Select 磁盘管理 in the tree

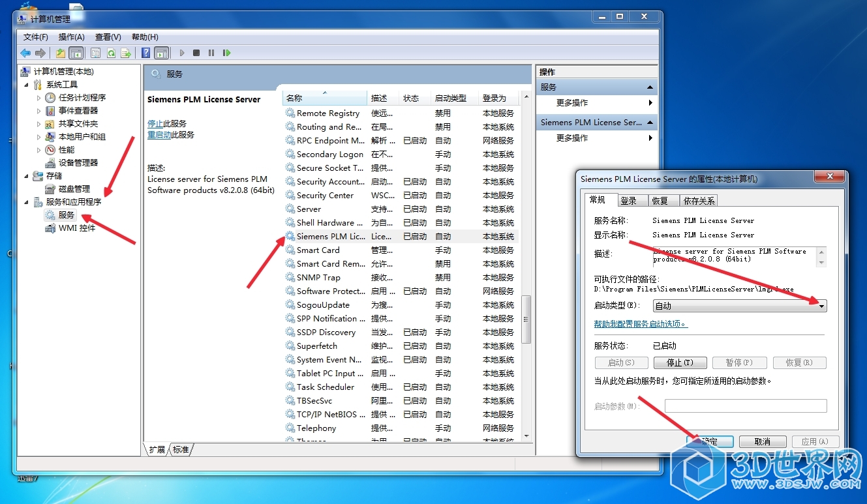click(74, 189)
